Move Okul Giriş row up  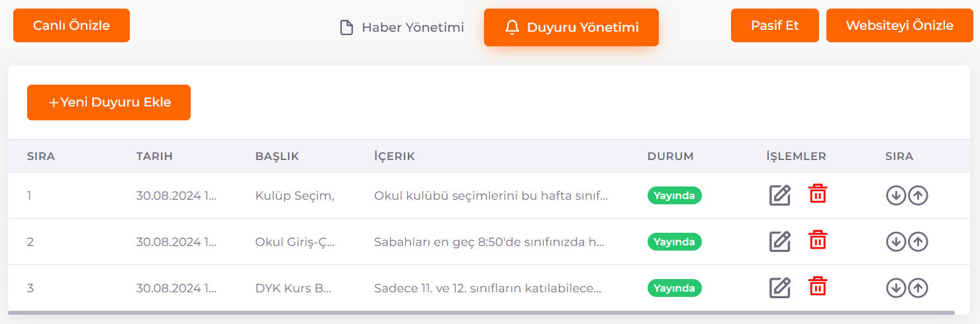(918, 242)
